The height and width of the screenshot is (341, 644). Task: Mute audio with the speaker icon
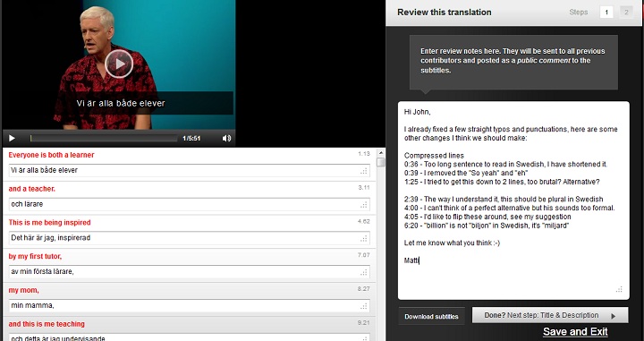click(226, 139)
